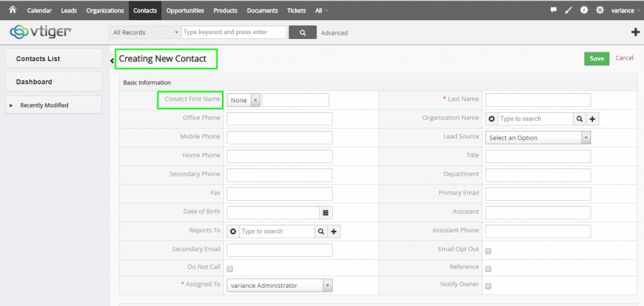Screen dimensions: 644x306
Task: Open the salutation None dropdown
Action: point(243,100)
